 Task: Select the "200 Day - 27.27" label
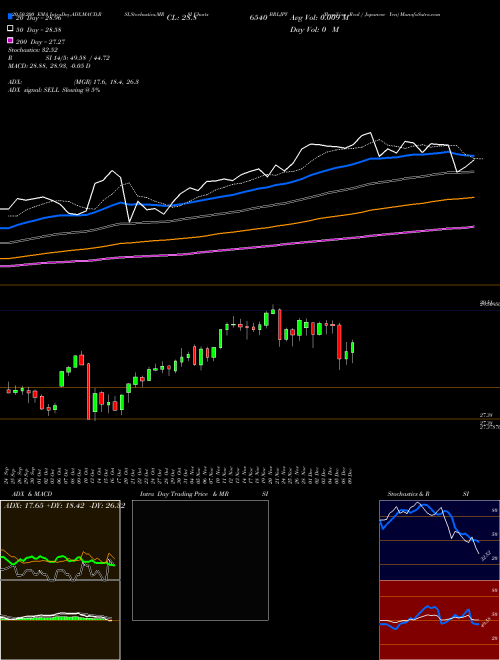click(40, 42)
